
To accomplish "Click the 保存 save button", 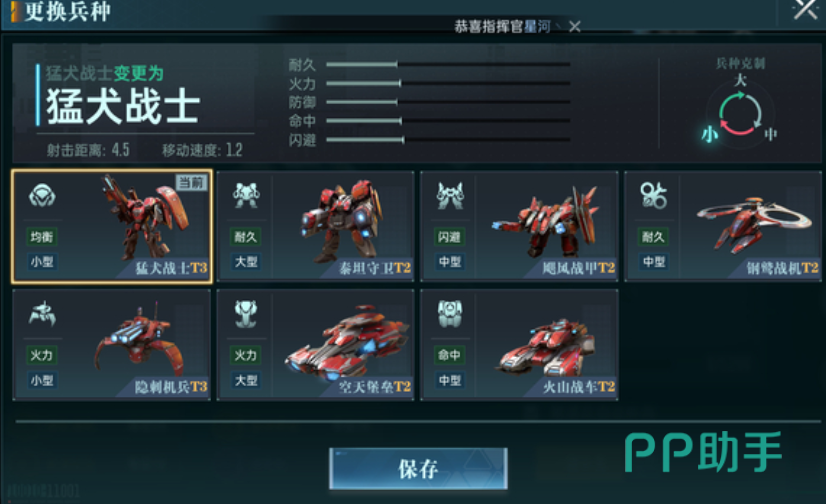I will 418,469.
